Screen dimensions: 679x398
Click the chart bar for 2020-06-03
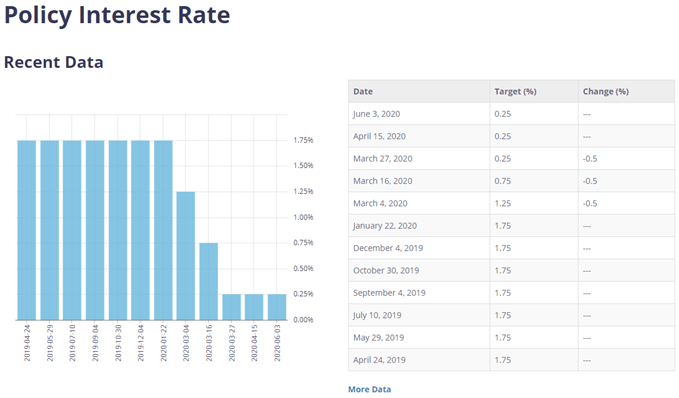coord(277,307)
